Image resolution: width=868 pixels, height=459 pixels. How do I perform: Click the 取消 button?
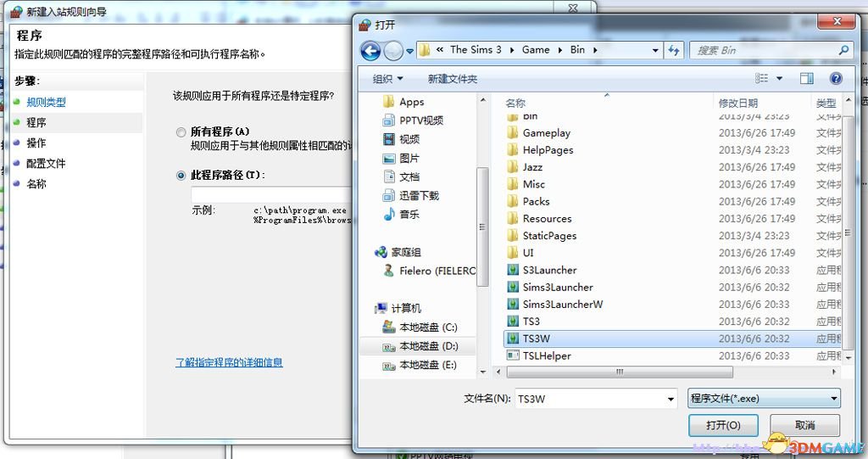pyautogui.click(x=805, y=425)
